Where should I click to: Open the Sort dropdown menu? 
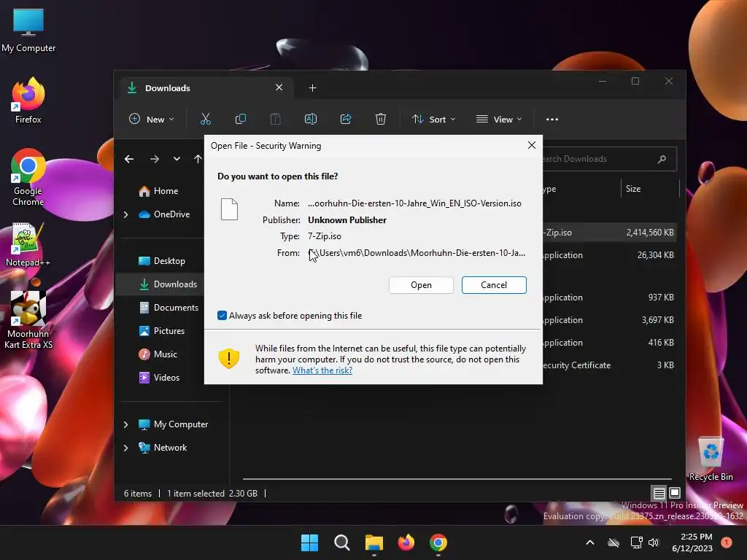(433, 119)
